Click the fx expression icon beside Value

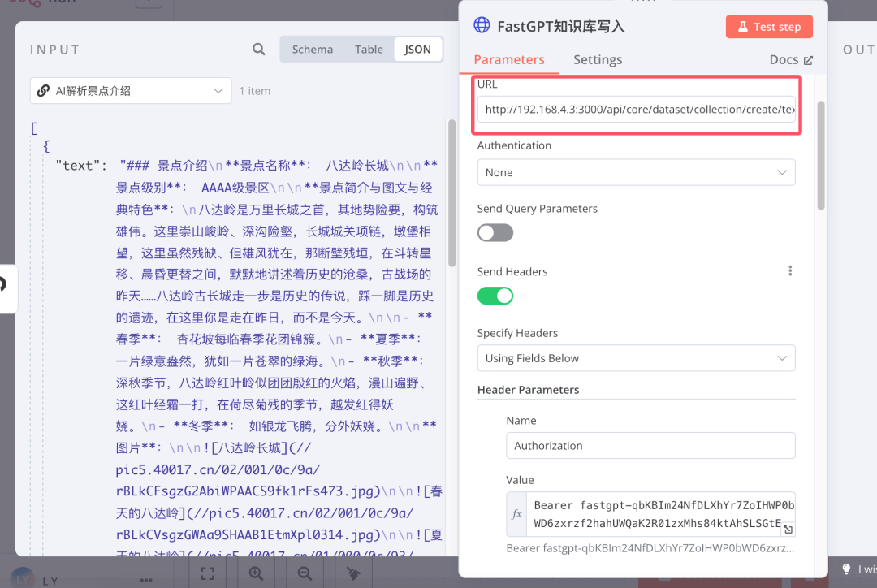click(x=516, y=514)
